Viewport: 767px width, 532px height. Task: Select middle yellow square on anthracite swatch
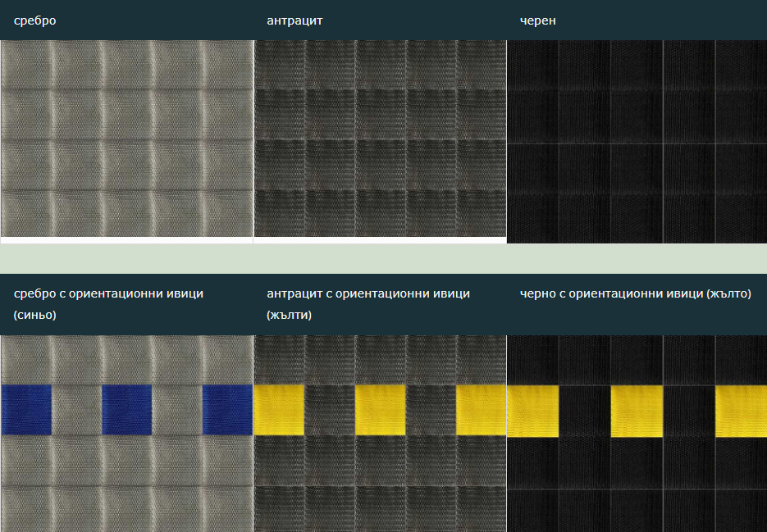380,409
